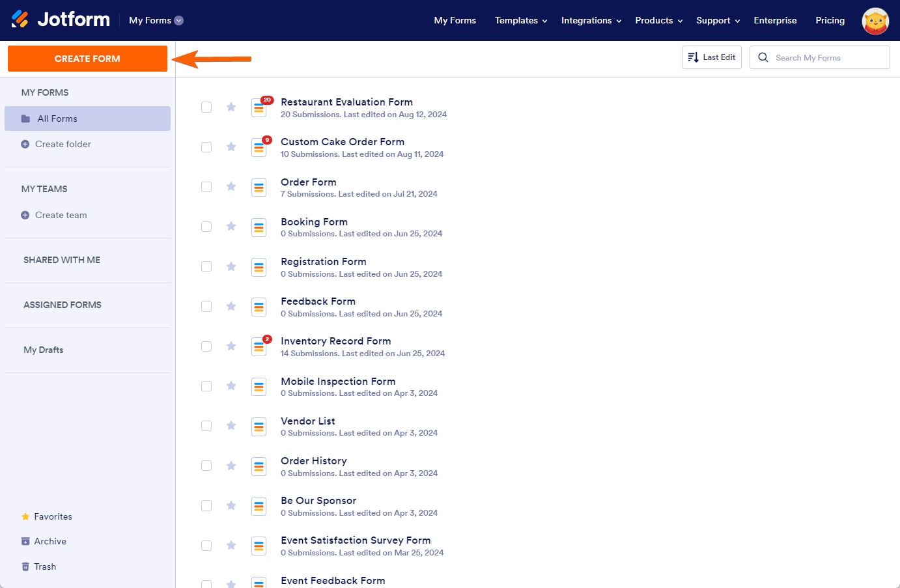The width and height of the screenshot is (900, 588).
Task: Open the Shared With Me section
Action: coord(62,260)
